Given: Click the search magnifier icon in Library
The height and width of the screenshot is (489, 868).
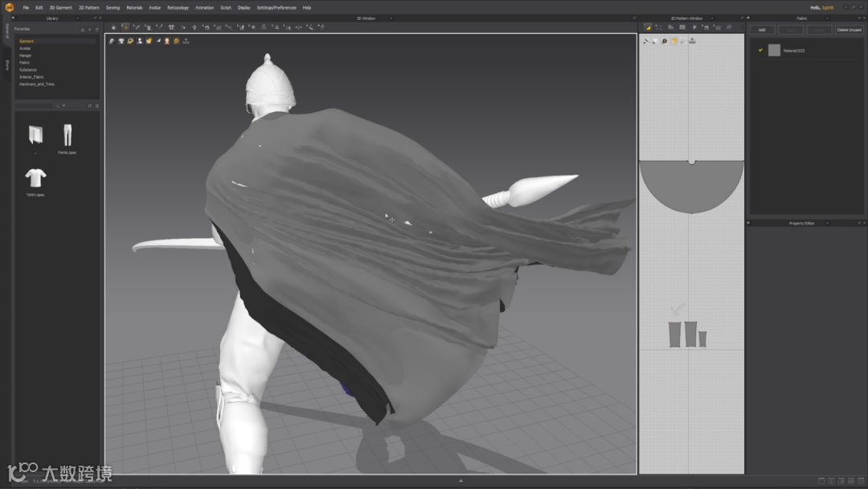Looking at the screenshot, I should [58, 105].
